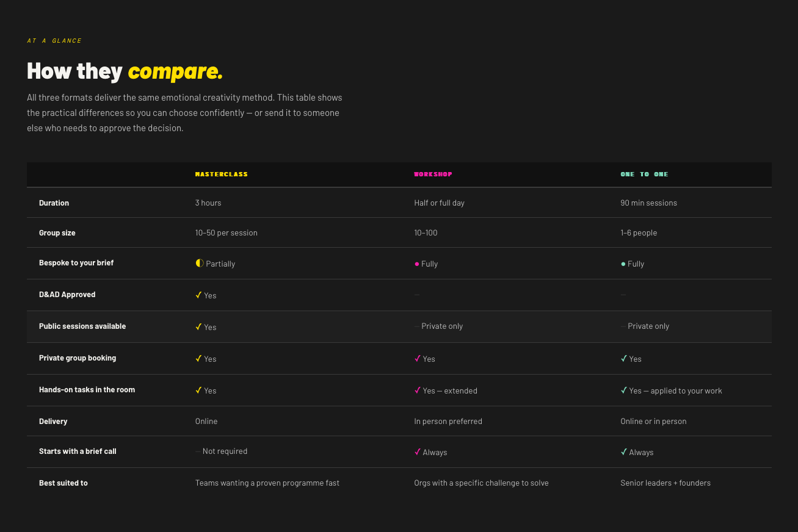Click the 'Best suited to' row label

[63, 483]
